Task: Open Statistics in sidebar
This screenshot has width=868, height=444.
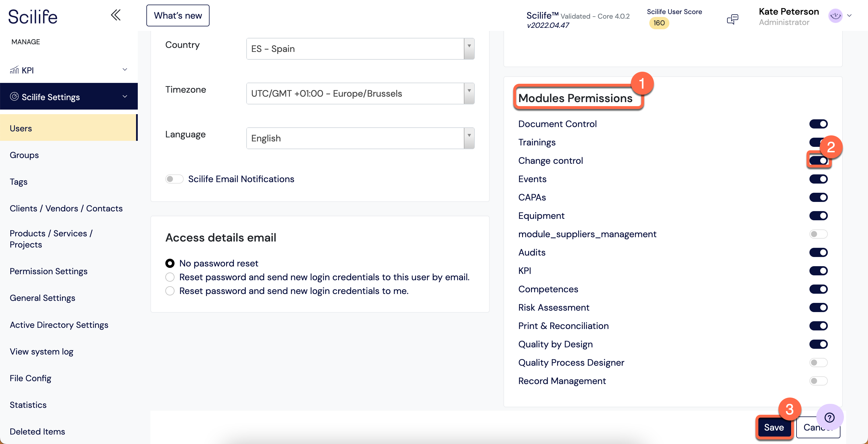Action: click(x=28, y=405)
